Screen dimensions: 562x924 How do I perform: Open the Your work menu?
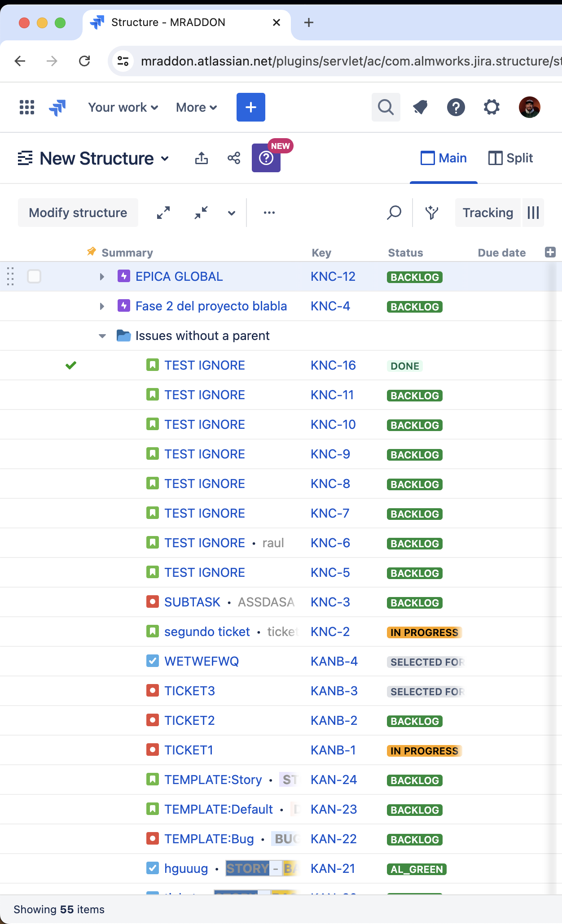click(123, 108)
